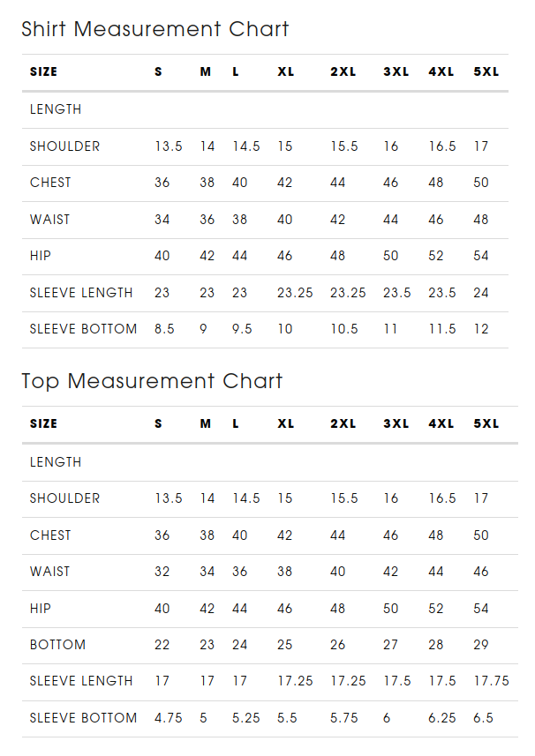Select the 5XL column header in the Top chart
The image size is (535, 756).
[x=486, y=423]
